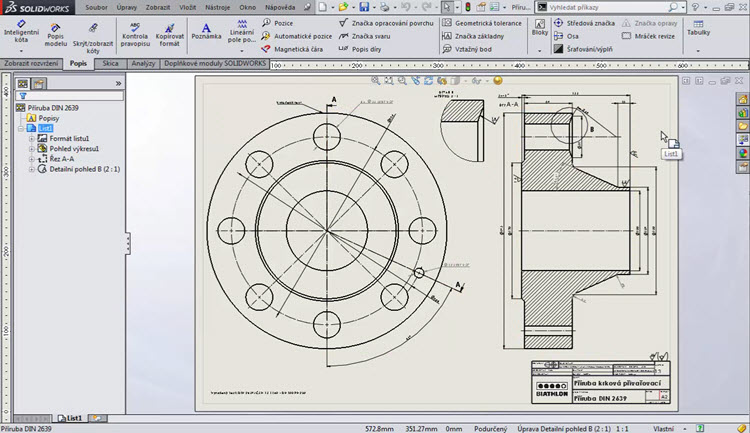Click Automatické pozice
The width and height of the screenshot is (750, 433).
click(x=297, y=36)
